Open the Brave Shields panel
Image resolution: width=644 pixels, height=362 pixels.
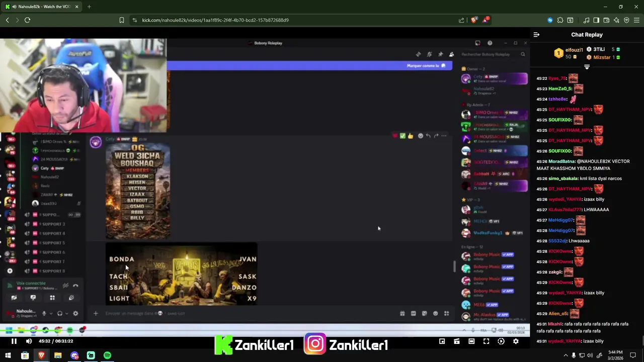coord(473,20)
